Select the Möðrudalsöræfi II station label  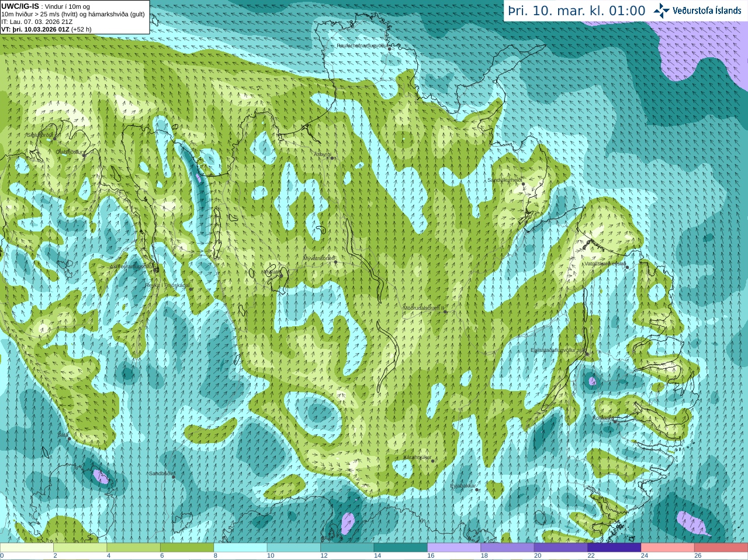(x=424, y=307)
